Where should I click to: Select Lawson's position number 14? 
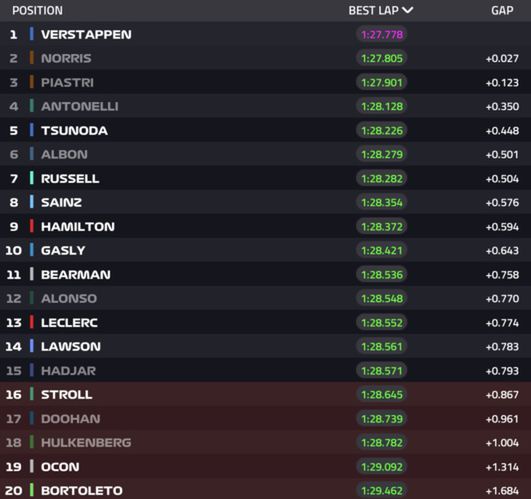(14, 346)
